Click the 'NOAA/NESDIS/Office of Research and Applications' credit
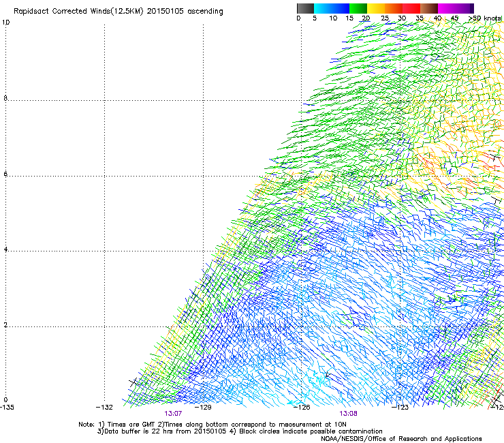504x443 pixels. pyautogui.click(x=401, y=438)
